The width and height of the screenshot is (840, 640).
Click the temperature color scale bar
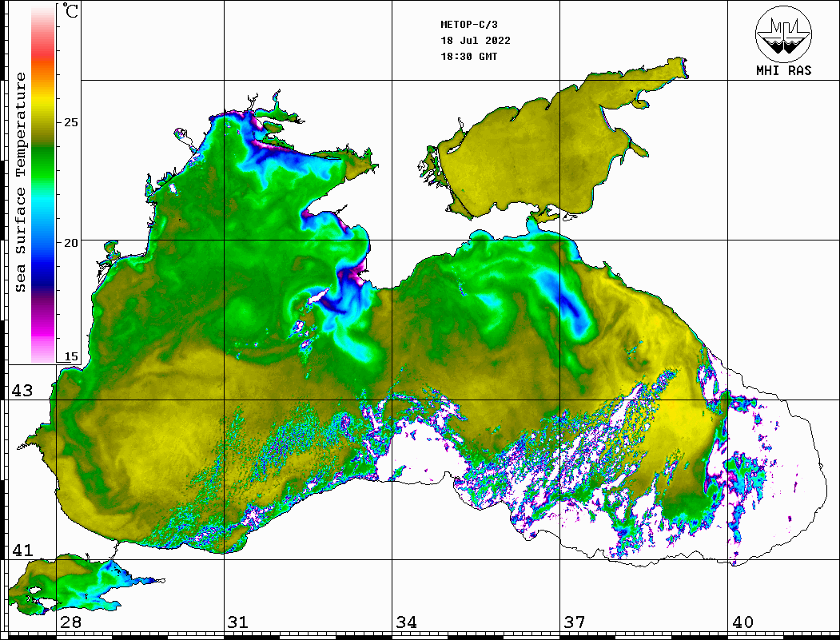pyautogui.click(x=43, y=185)
